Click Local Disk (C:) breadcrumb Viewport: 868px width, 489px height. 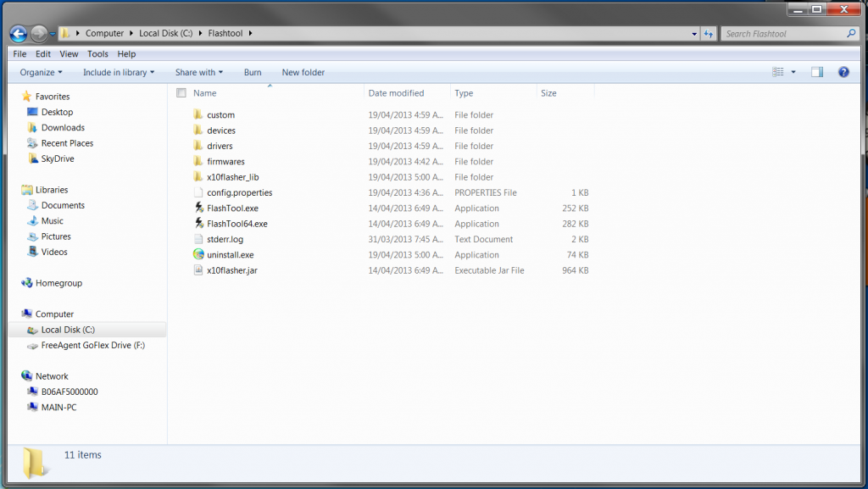coord(165,33)
